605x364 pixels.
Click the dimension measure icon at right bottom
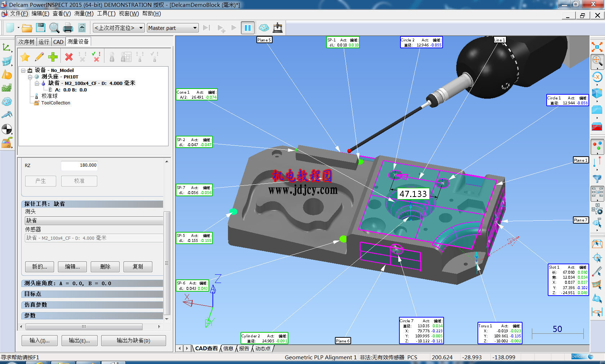597,312
